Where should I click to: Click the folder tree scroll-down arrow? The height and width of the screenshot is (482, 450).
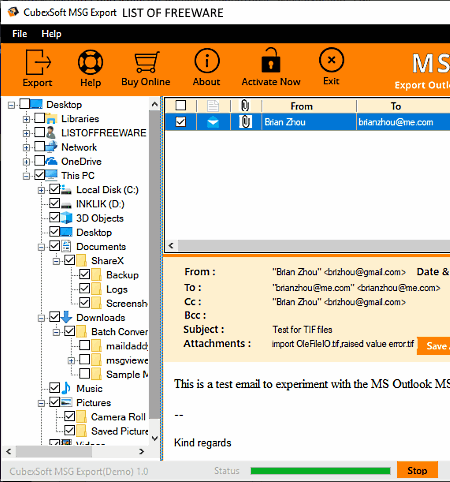(155, 438)
